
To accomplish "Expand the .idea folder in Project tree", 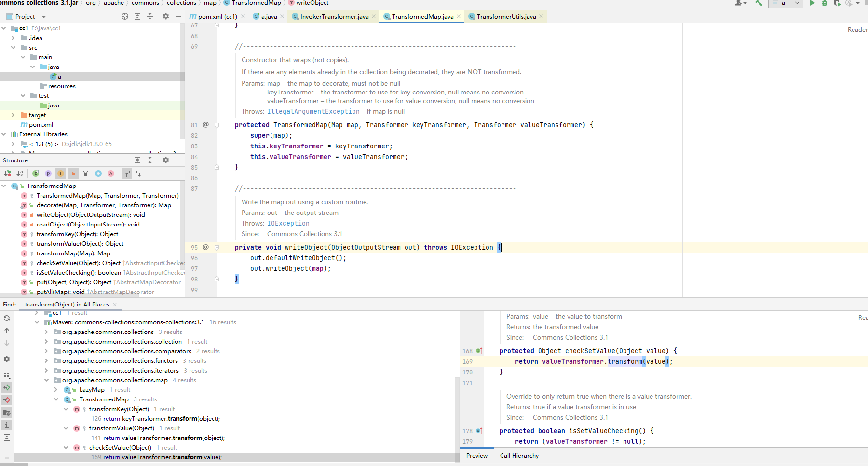I will coord(13,38).
